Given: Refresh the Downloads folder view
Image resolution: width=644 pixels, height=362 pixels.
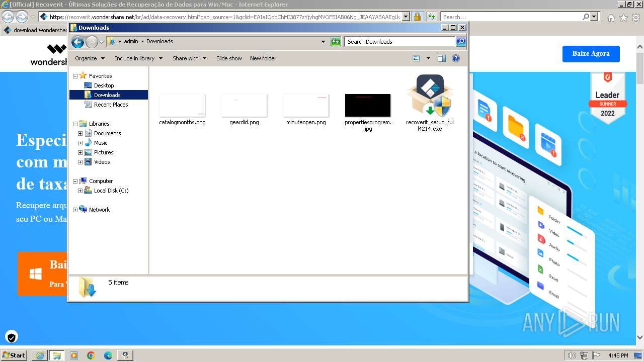Looking at the screenshot, I should 336,42.
